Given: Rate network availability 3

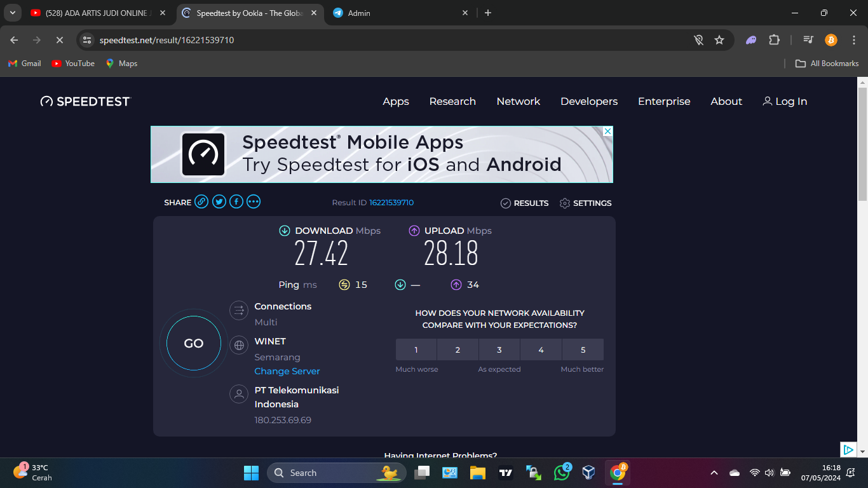Looking at the screenshot, I should click(x=499, y=349).
